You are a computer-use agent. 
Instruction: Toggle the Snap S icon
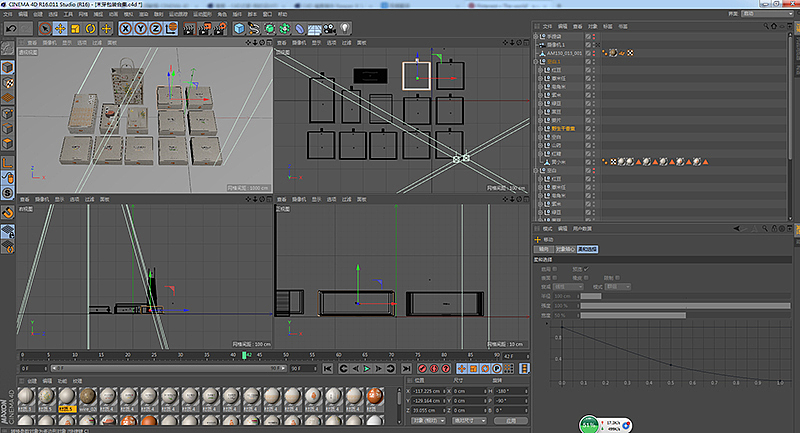click(x=8, y=193)
